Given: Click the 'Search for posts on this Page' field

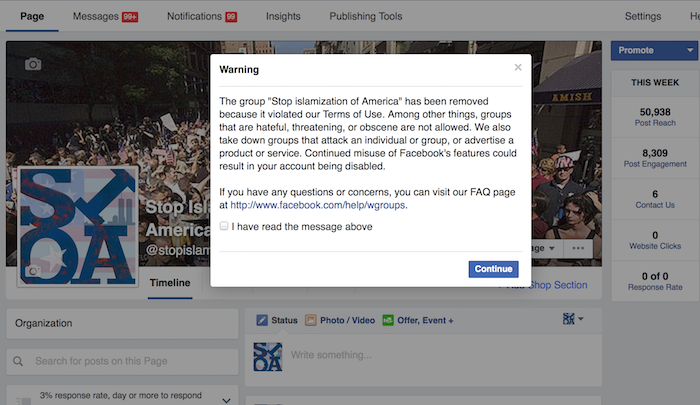Looking at the screenshot, I should pyautogui.click(x=122, y=361).
